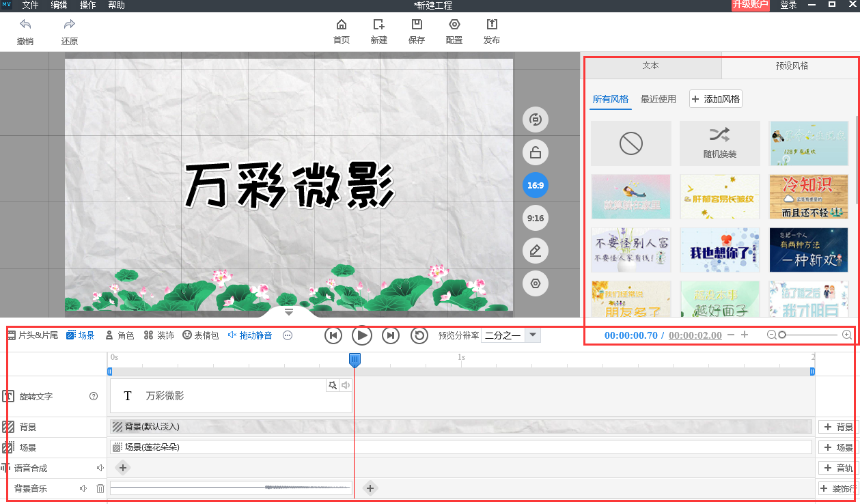The height and width of the screenshot is (504, 860).
Task: Choose the 冷知识 style thumbnail
Action: coord(809,197)
